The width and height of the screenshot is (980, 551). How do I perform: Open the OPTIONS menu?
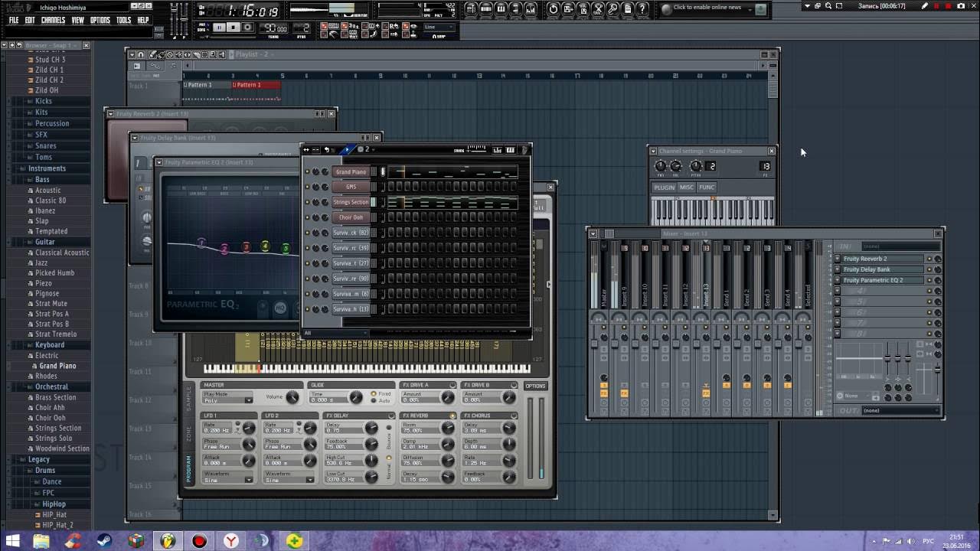coord(100,20)
